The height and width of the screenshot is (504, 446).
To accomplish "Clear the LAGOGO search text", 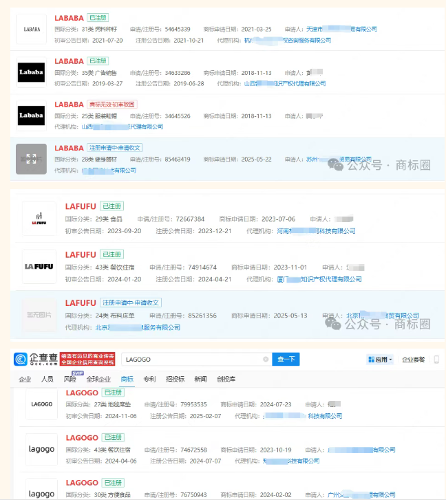I will pyautogui.click(x=266, y=360).
